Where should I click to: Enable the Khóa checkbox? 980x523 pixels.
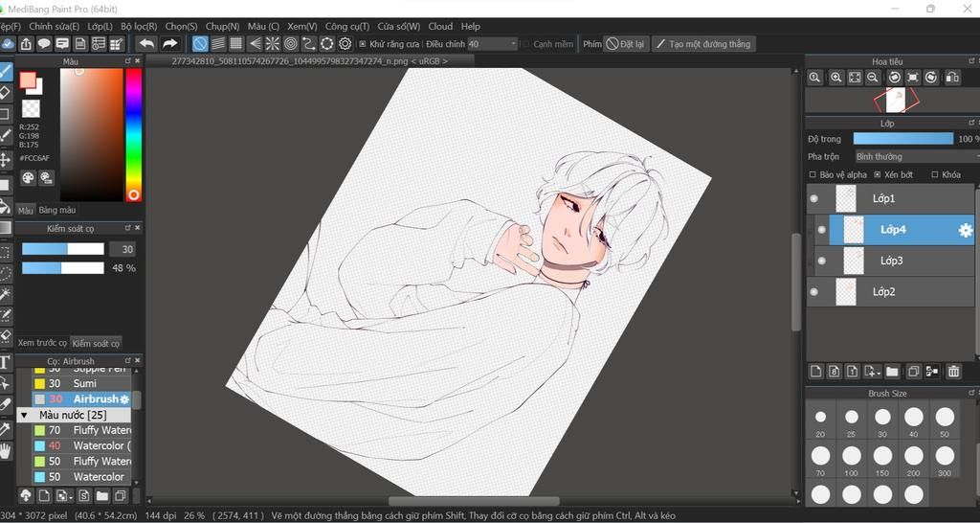point(935,174)
